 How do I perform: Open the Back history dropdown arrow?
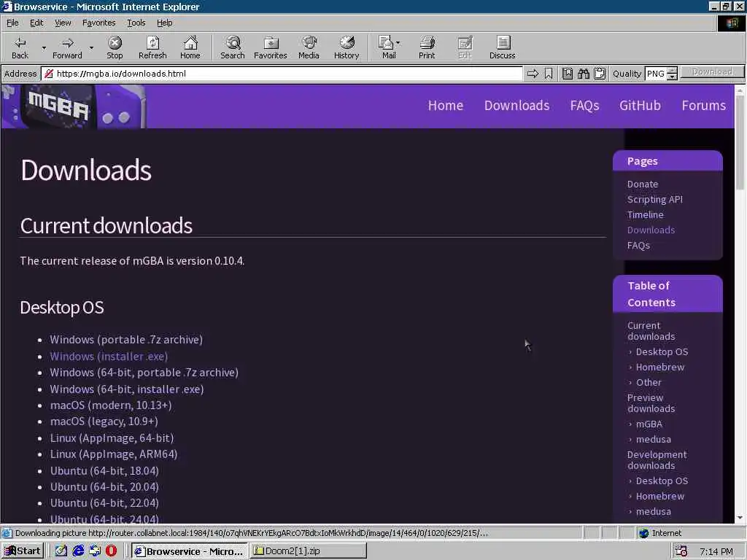click(44, 47)
